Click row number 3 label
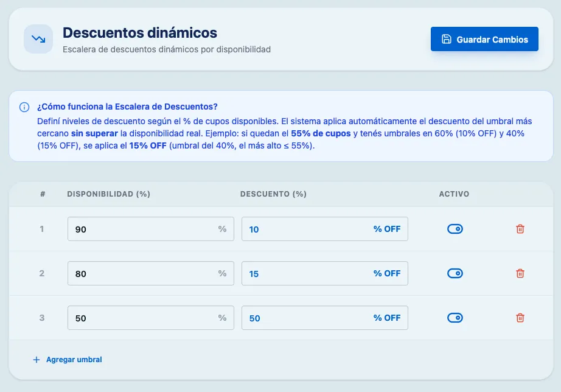Image resolution: width=561 pixels, height=392 pixels. [42, 318]
